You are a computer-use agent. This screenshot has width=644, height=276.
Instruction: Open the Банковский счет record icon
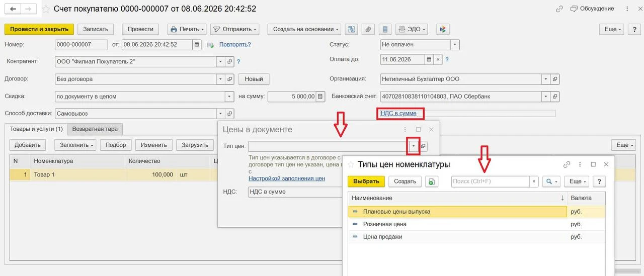tap(555, 96)
